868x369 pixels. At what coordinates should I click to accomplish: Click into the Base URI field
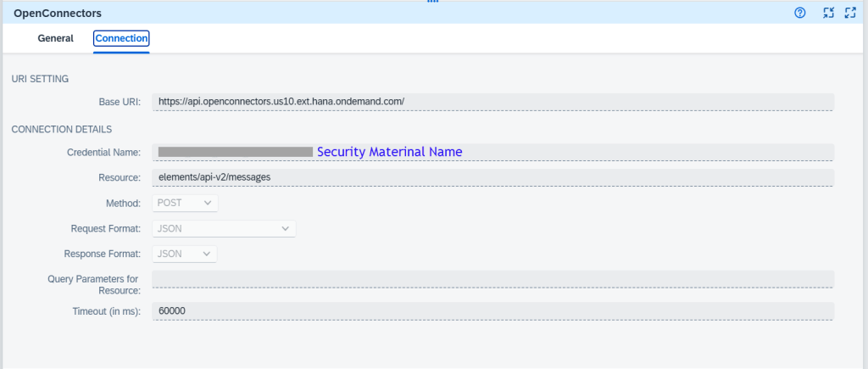point(492,102)
